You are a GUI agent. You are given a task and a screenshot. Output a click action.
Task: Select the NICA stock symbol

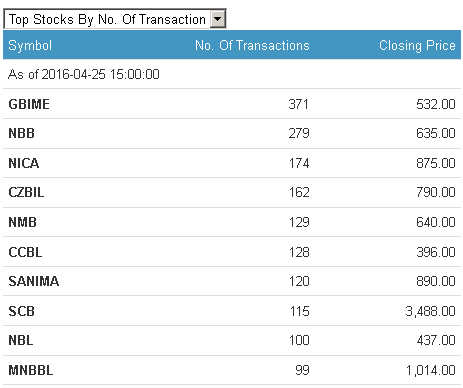[24, 163]
